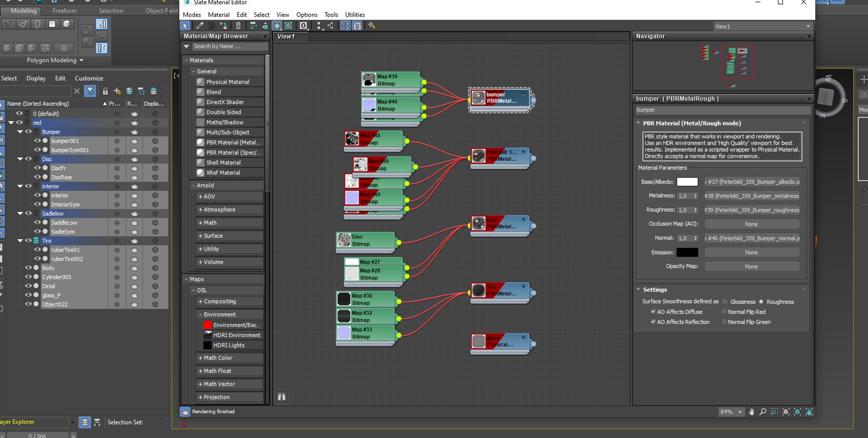The height and width of the screenshot is (438, 868).
Task: Open Roughness map #39 button
Action: (752, 210)
